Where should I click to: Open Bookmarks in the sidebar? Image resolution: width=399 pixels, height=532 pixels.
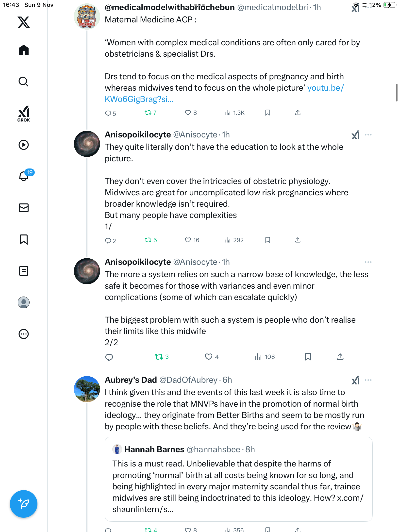[24, 239]
